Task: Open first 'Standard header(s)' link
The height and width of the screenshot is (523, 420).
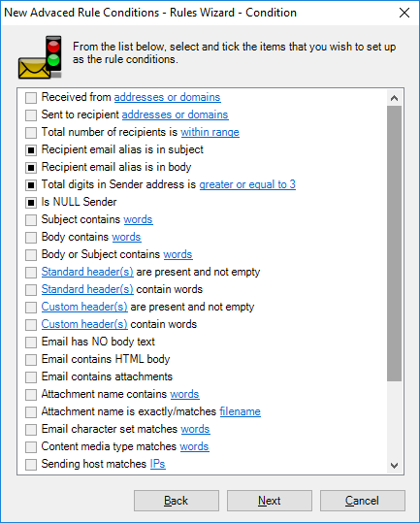Action: [87, 272]
